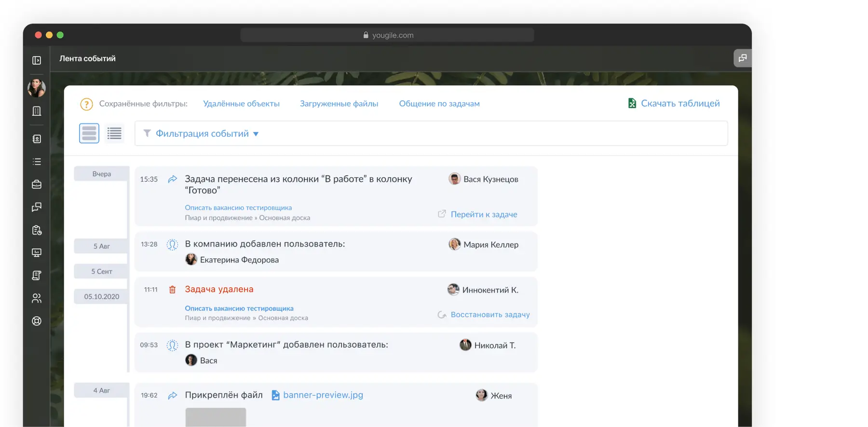Click the question mark help icon

click(86, 104)
